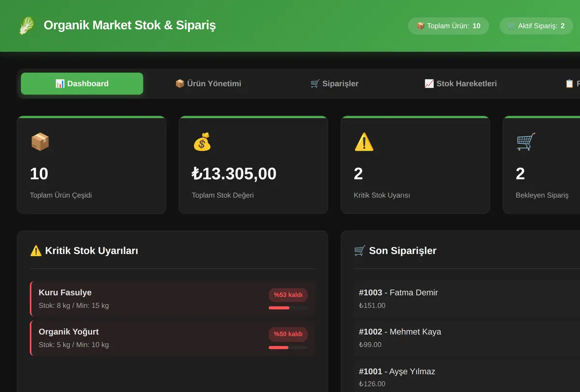Open the Dashboard tab
The height and width of the screenshot is (392, 580).
[82, 84]
